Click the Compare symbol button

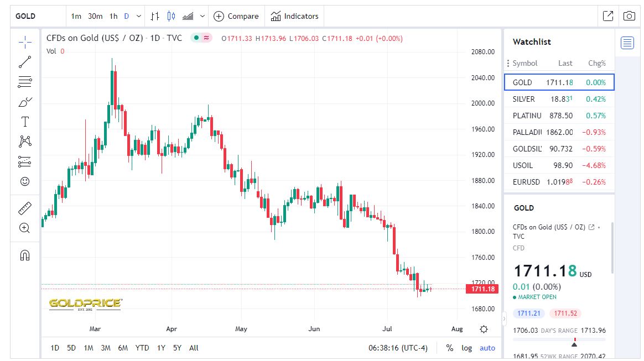[236, 16]
